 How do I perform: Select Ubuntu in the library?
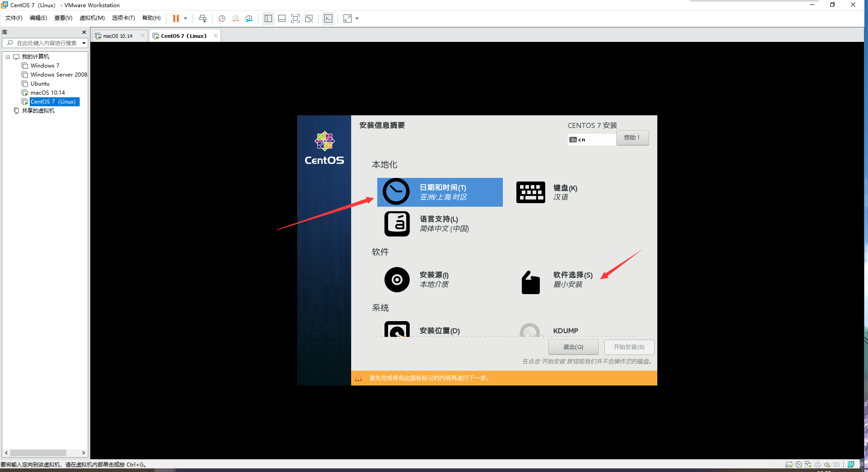(40, 84)
